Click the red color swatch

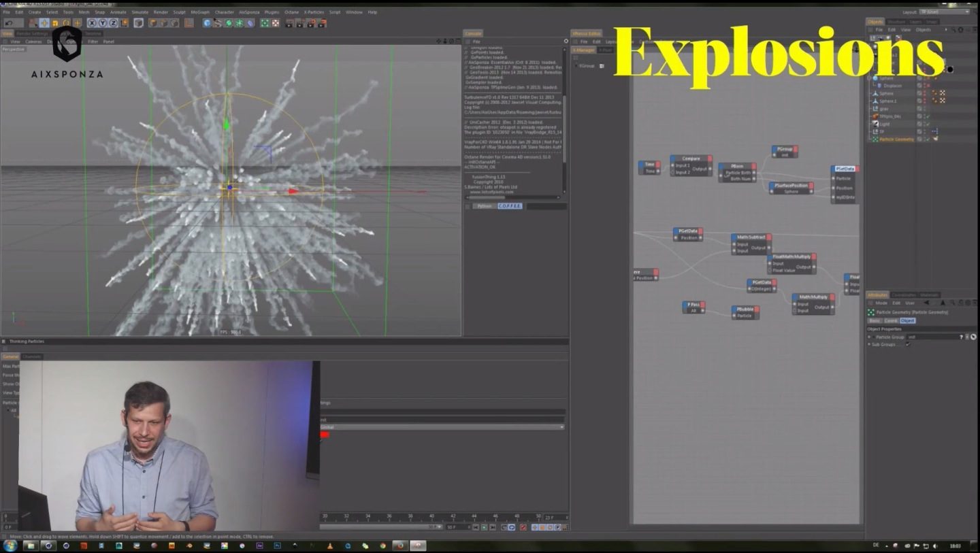325,435
